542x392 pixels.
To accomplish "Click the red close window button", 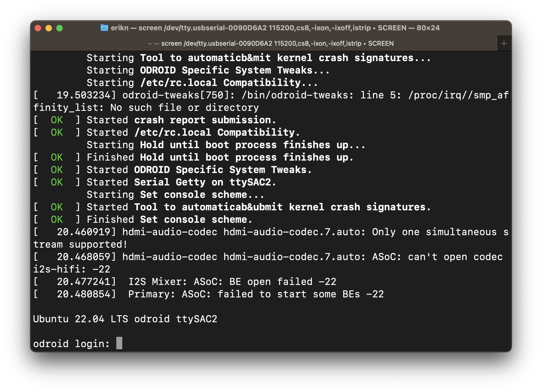I will [x=38, y=28].
